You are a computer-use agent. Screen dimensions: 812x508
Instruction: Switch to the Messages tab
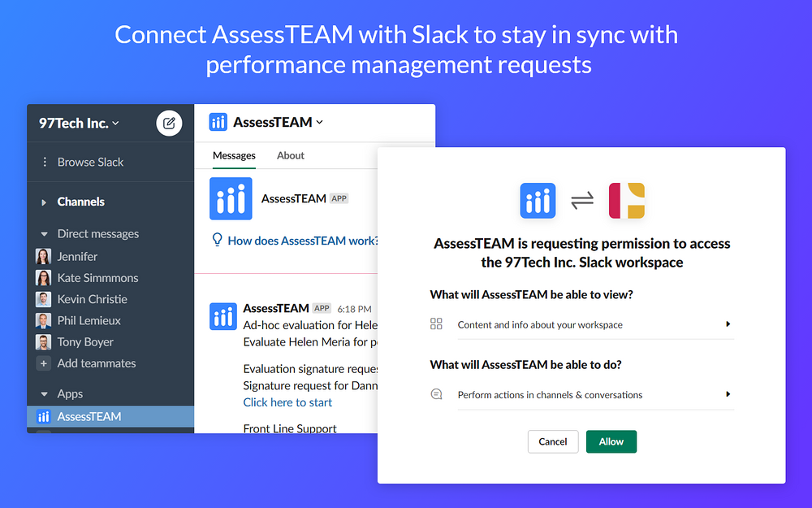coord(234,155)
